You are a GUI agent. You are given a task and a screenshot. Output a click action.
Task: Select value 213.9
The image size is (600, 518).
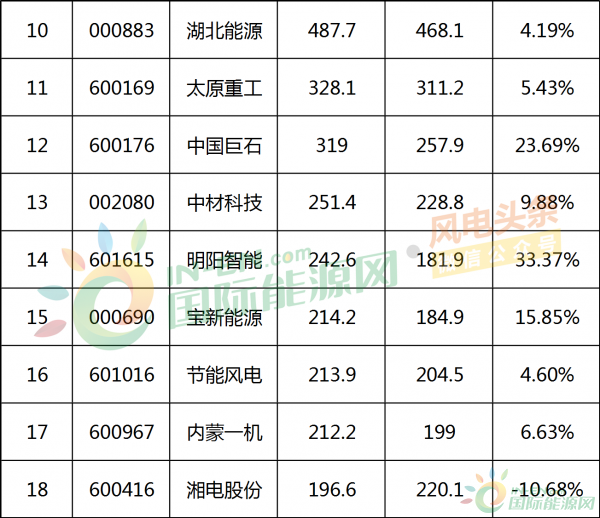click(332, 375)
